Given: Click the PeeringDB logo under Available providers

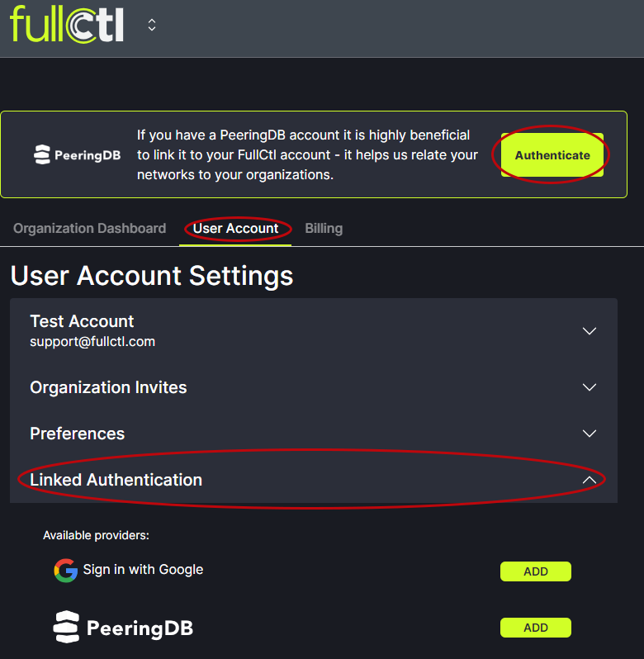Looking at the screenshot, I should pos(123,628).
